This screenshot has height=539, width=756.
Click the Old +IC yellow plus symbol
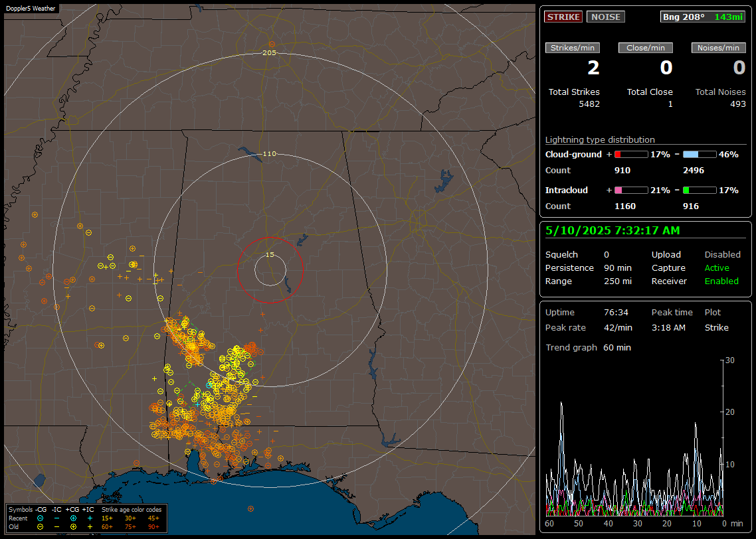(90, 527)
